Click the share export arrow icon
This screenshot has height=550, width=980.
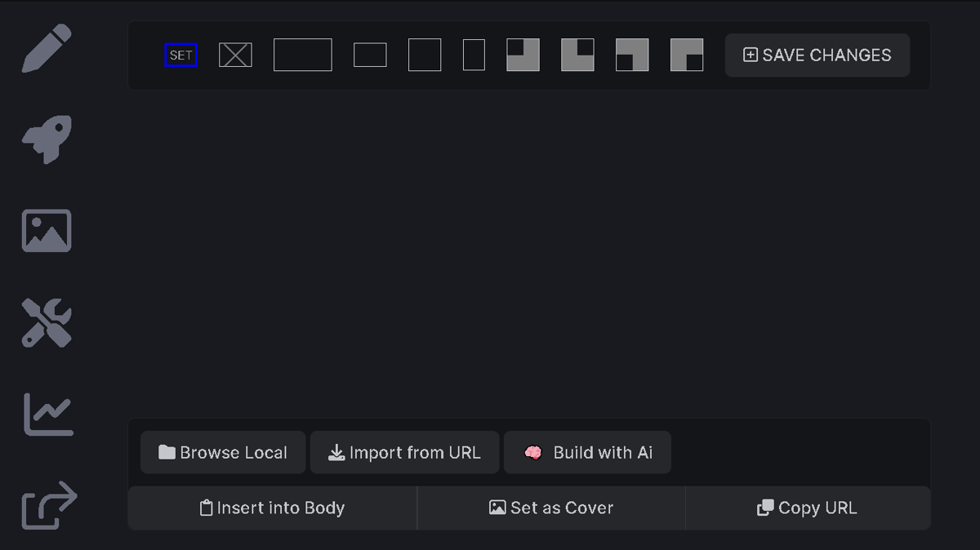49,505
